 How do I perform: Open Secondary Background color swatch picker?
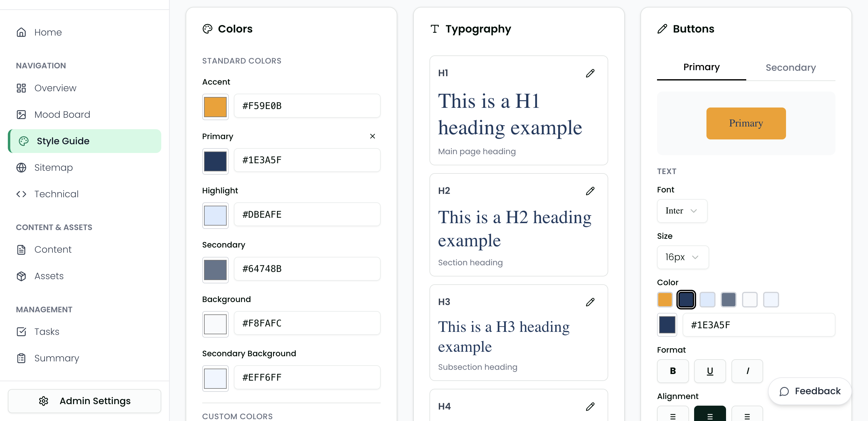pos(215,379)
